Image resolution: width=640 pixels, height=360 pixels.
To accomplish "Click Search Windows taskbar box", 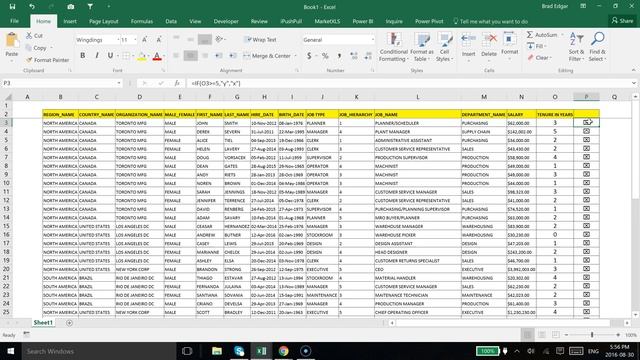I will coord(98,351).
